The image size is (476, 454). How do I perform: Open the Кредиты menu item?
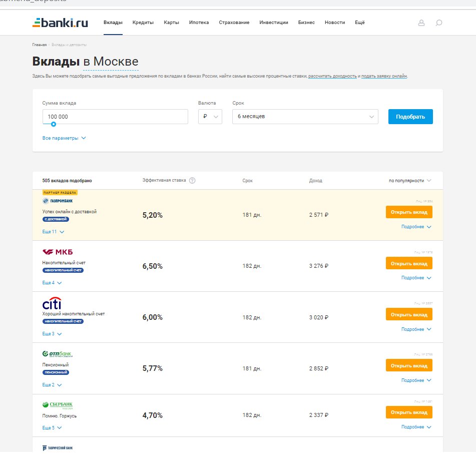tap(143, 23)
